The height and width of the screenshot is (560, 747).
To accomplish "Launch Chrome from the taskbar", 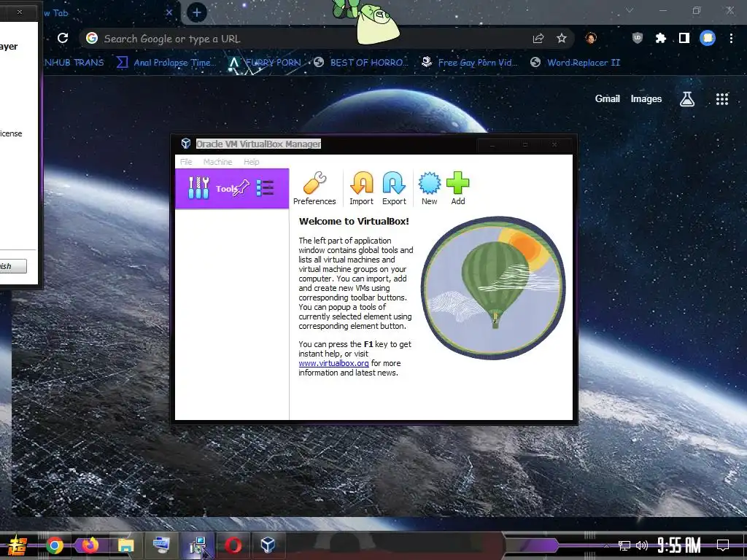I will pos(54,545).
